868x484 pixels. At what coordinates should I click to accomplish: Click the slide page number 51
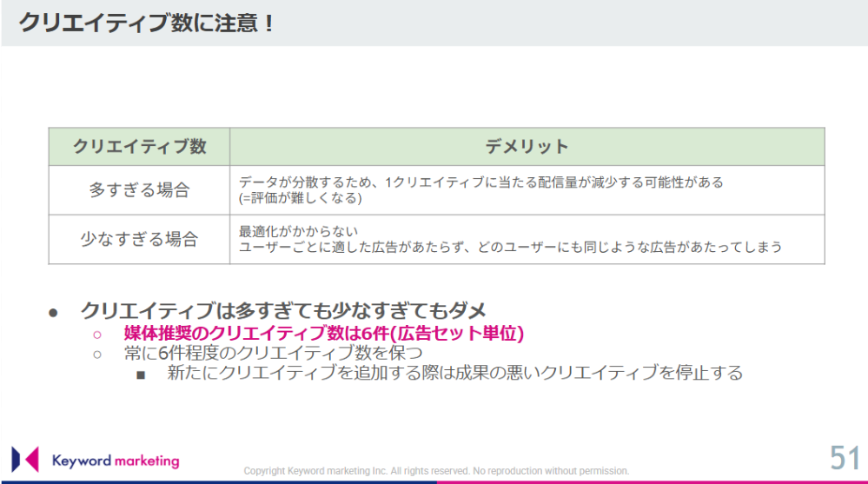coord(845,458)
